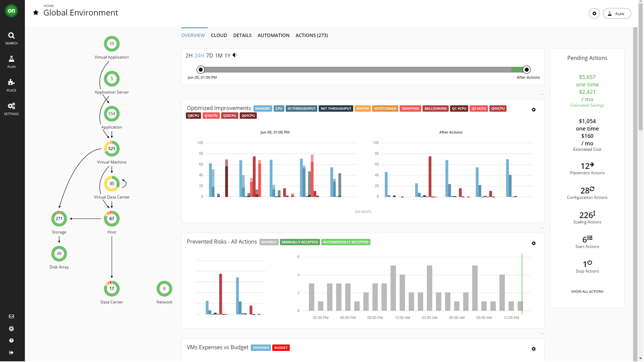Open the Optimized Improvements gear settings
Viewport: 644px width, 362px height.
point(533,110)
